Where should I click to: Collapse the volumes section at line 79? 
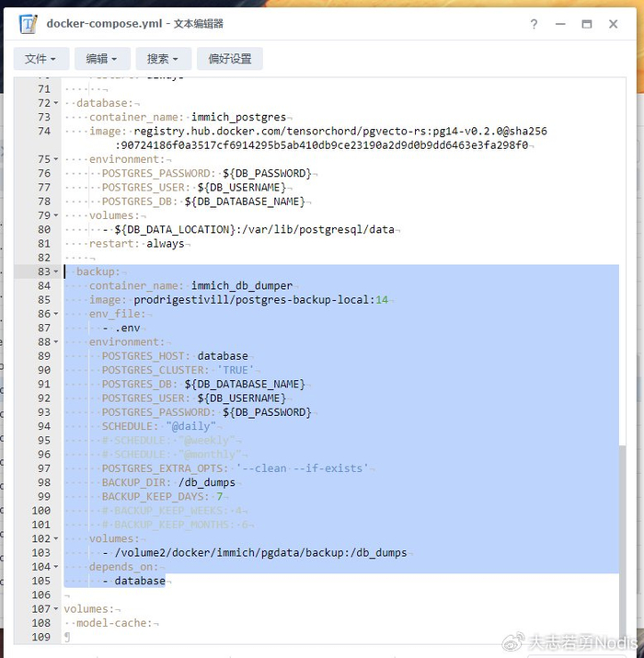(56, 216)
